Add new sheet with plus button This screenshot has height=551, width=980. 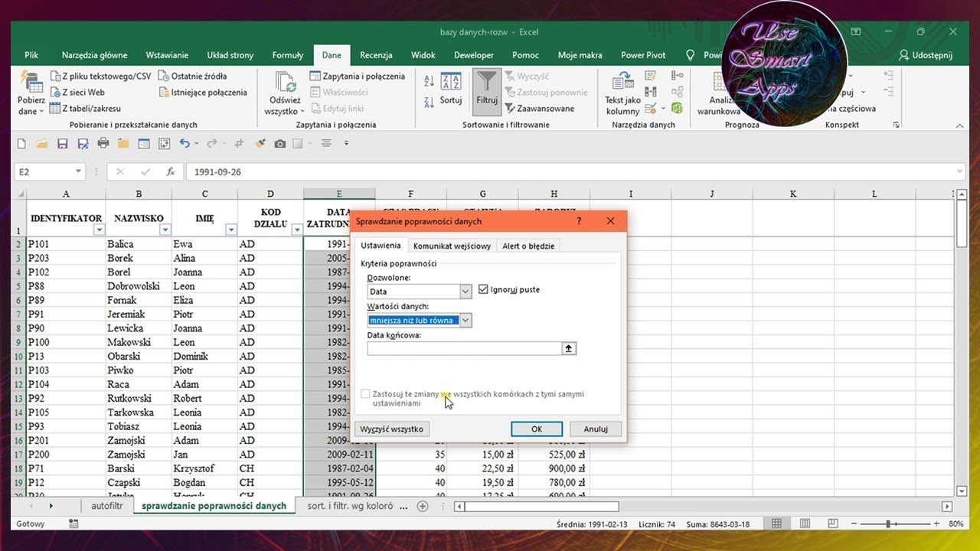pyautogui.click(x=422, y=506)
